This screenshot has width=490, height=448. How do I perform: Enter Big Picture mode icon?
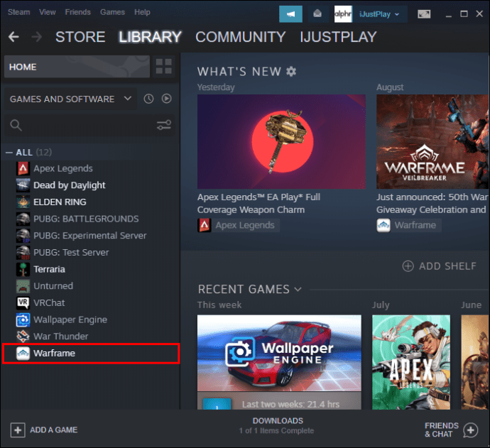pyautogui.click(x=424, y=14)
